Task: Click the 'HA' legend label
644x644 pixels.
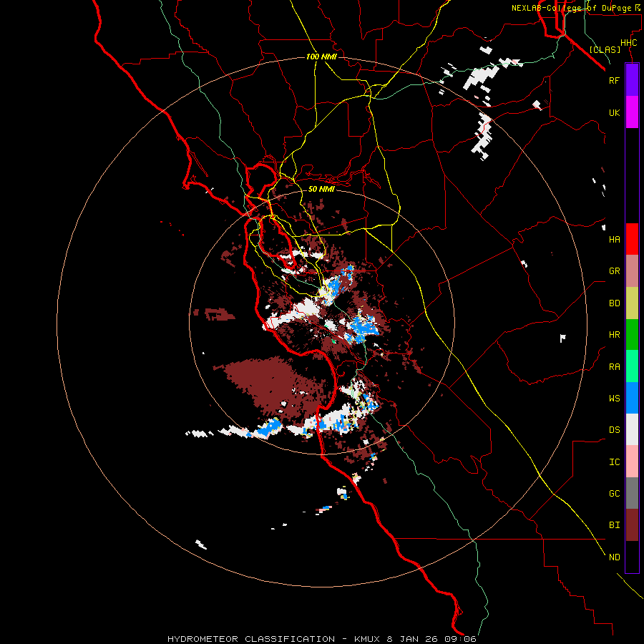Action: pyautogui.click(x=614, y=240)
